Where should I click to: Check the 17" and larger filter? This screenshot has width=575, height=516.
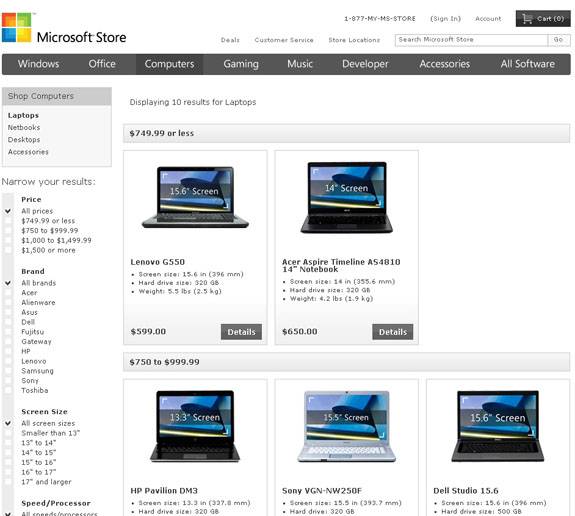(8, 482)
